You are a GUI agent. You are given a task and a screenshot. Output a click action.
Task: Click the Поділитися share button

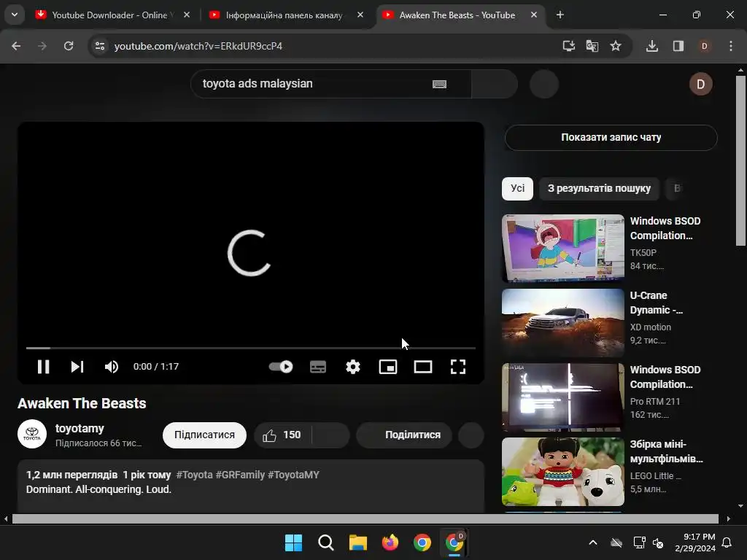404,435
